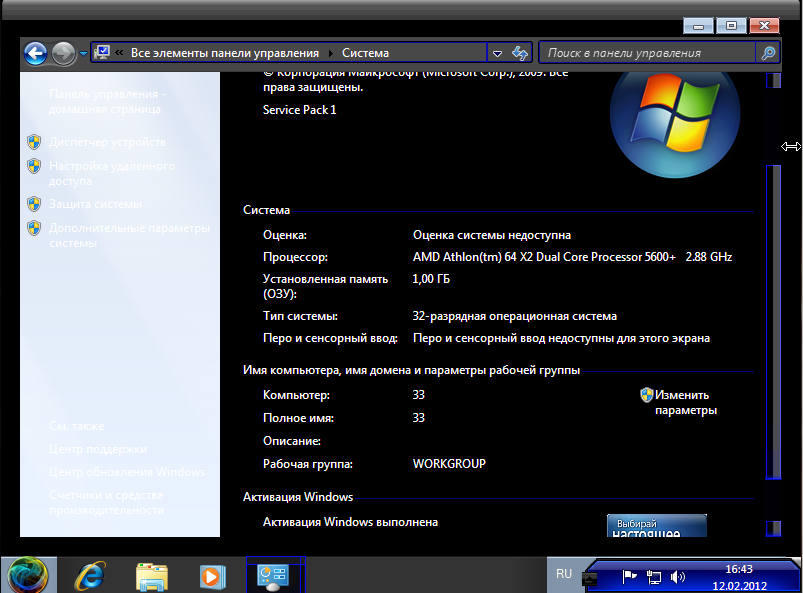Click the '1,00 ГБ' memory value

click(x=431, y=279)
